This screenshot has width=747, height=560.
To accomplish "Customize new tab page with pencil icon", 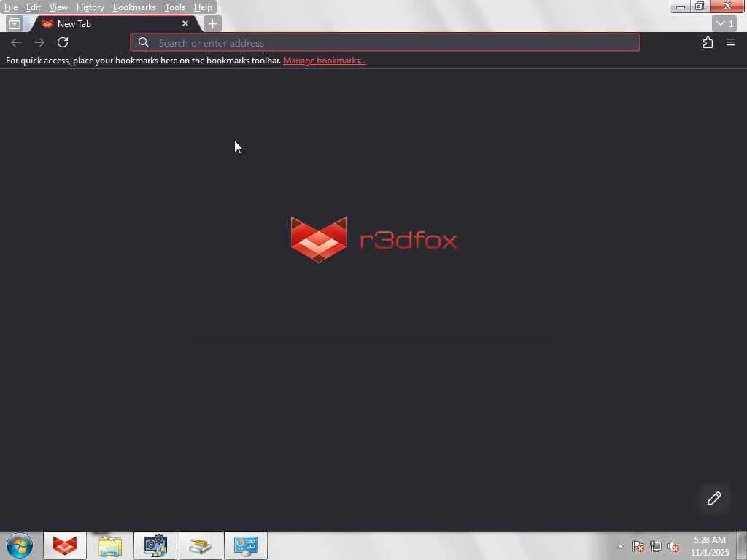I will pos(714,498).
